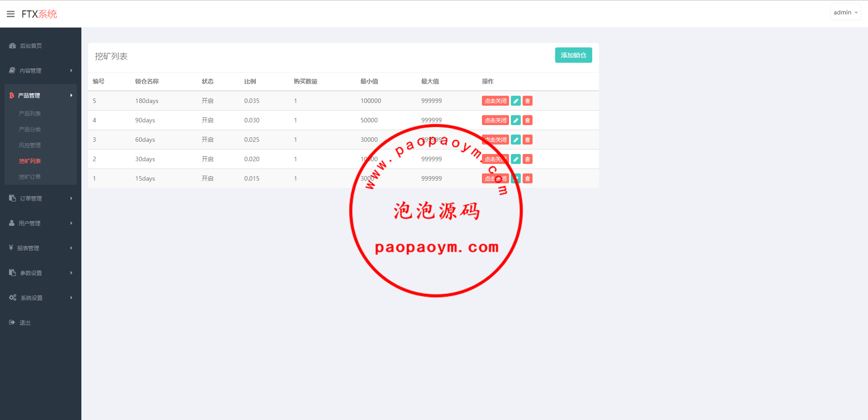This screenshot has width=868, height=420.
Task: Delete the 180days lock entry
Action: click(x=528, y=101)
